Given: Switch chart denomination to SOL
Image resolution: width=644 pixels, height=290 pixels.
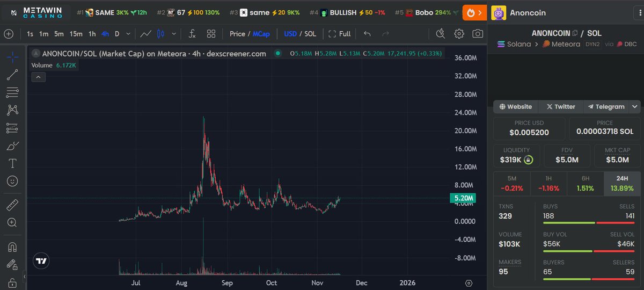Looking at the screenshot, I should [310, 34].
